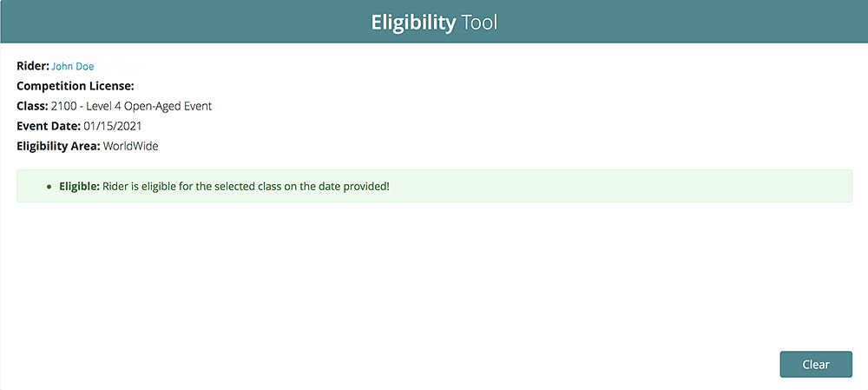The image size is (868, 390).
Task: Click the bold word Eligibility in header
Action: coord(413,22)
